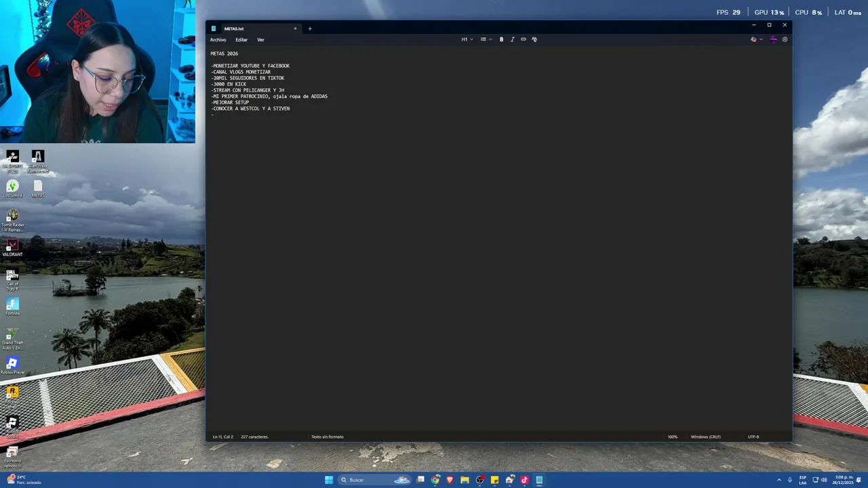Click the '227 caracteres' count in status bar

(x=254, y=436)
